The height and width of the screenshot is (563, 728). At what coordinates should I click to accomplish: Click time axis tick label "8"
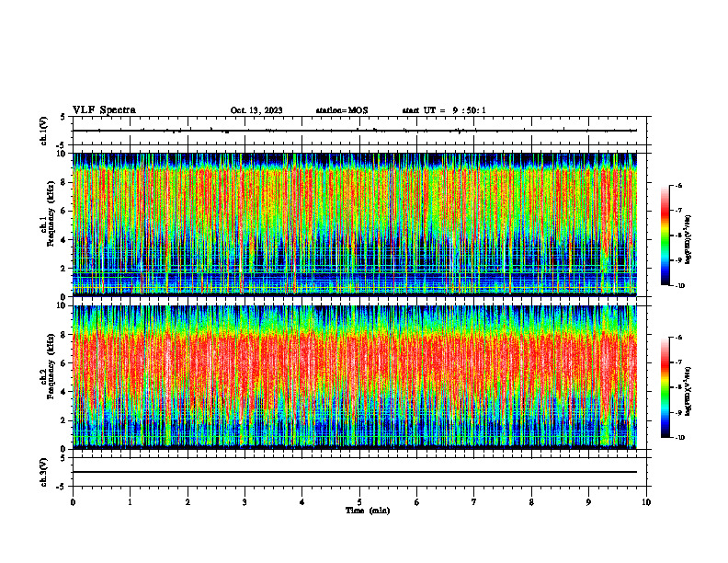click(x=531, y=502)
